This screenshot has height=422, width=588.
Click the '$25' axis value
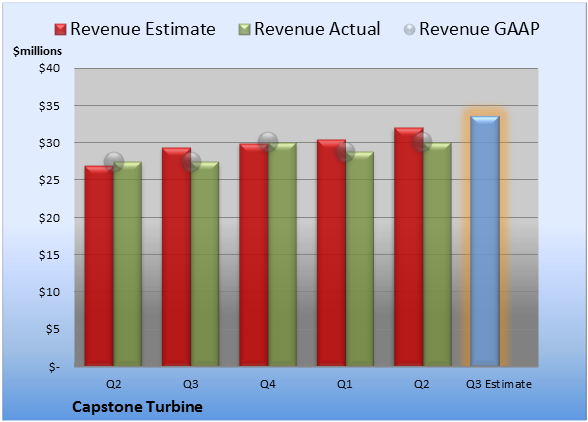50,180
